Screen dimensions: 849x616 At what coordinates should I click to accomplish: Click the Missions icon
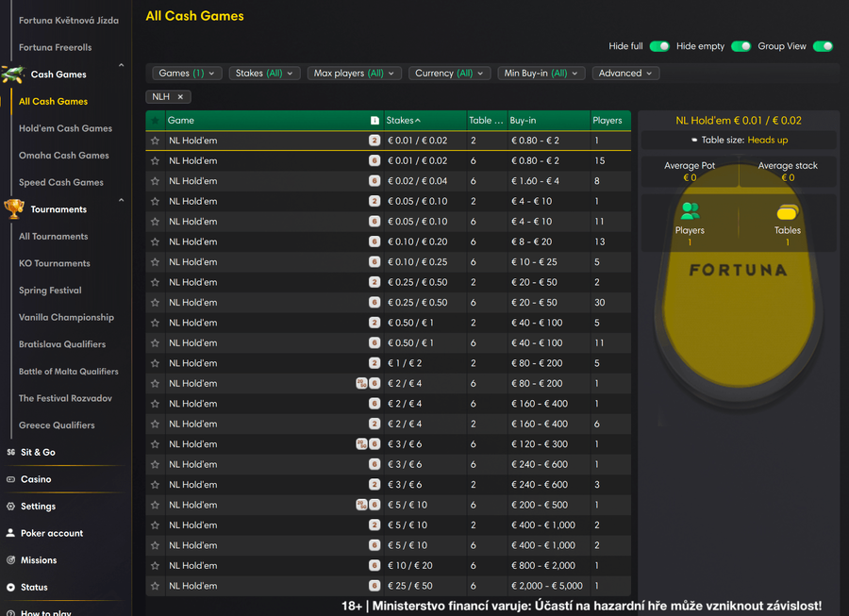point(10,560)
